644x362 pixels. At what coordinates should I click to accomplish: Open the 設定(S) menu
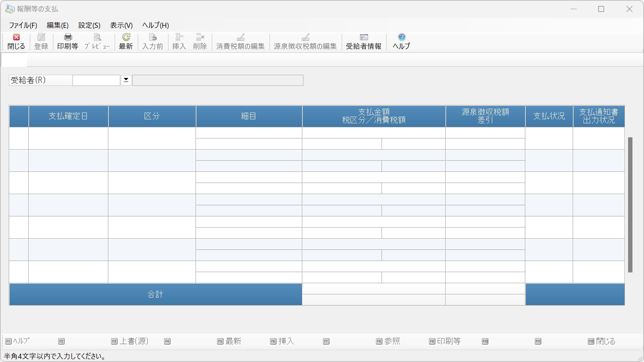[89, 25]
